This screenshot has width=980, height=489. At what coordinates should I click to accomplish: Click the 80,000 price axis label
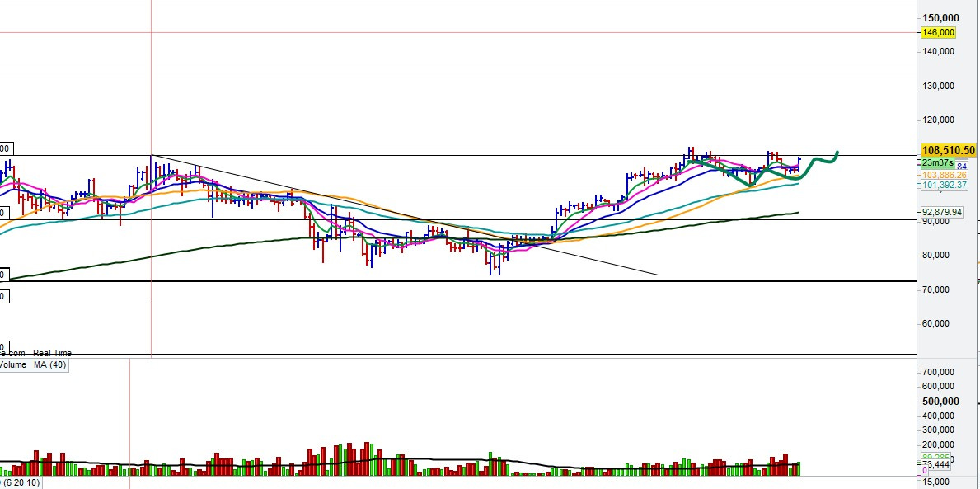pos(937,255)
